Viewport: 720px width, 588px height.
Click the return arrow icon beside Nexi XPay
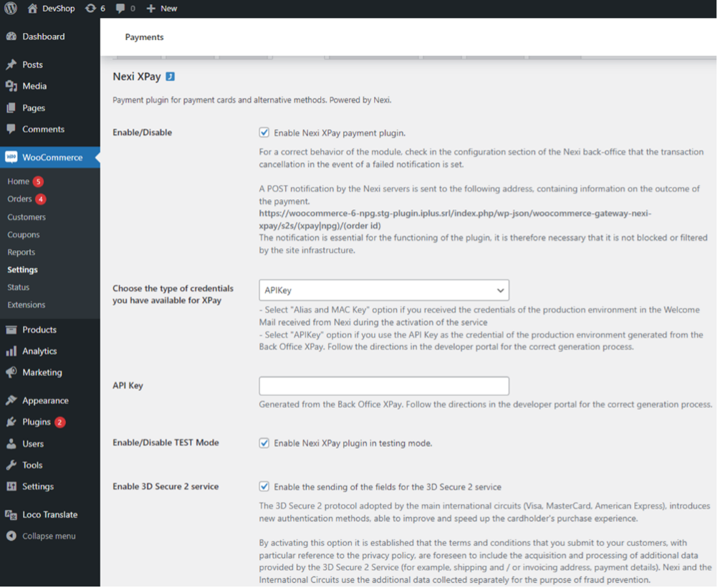(x=171, y=77)
